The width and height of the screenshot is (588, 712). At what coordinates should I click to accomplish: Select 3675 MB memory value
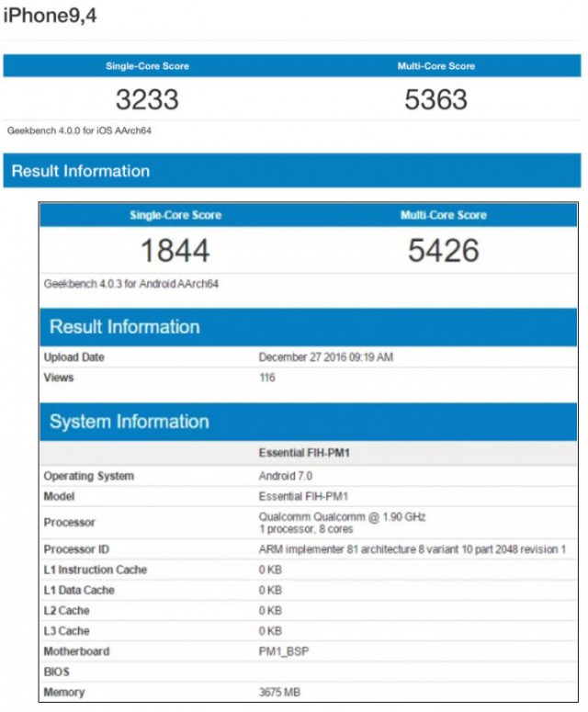[279, 693]
